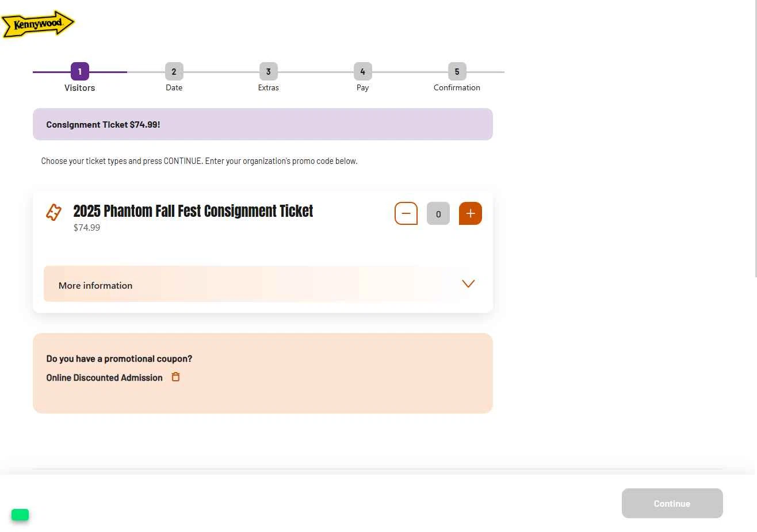Go to step 1 Visitors
This screenshot has width=757, height=532.
(x=80, y=72)
